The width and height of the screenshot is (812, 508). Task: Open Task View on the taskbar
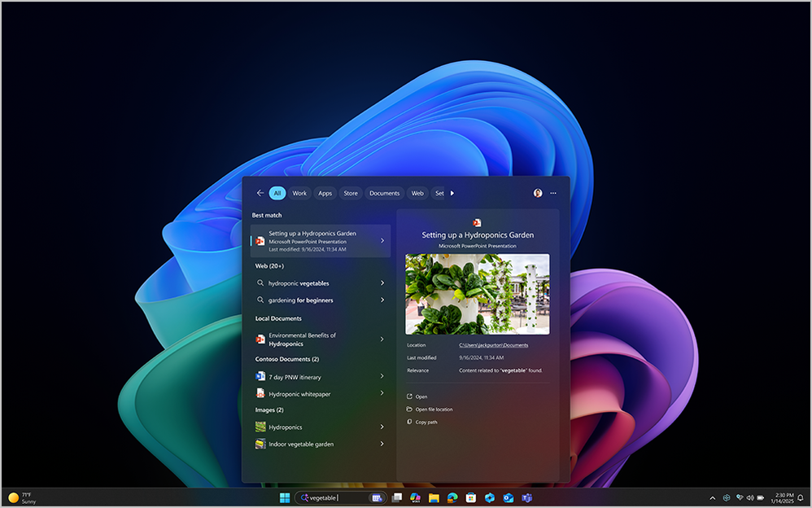(x=397, y=497)
